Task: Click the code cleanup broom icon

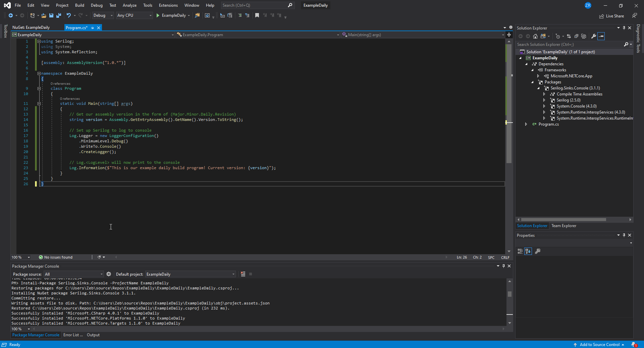Action: 99,257
